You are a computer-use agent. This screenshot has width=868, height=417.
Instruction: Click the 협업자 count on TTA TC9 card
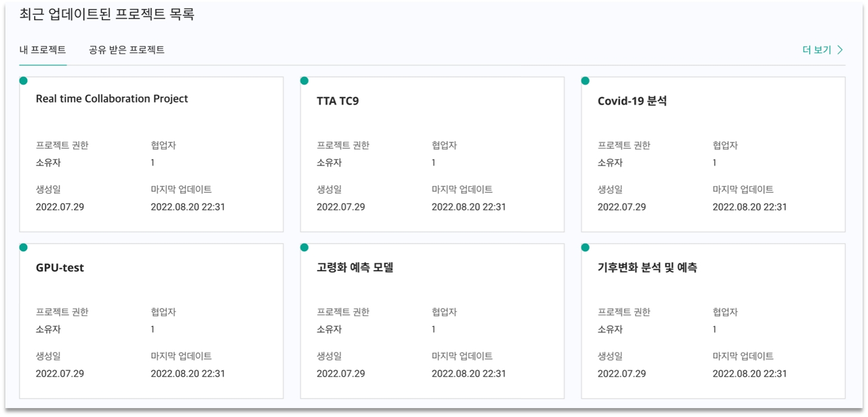(434, 163)
